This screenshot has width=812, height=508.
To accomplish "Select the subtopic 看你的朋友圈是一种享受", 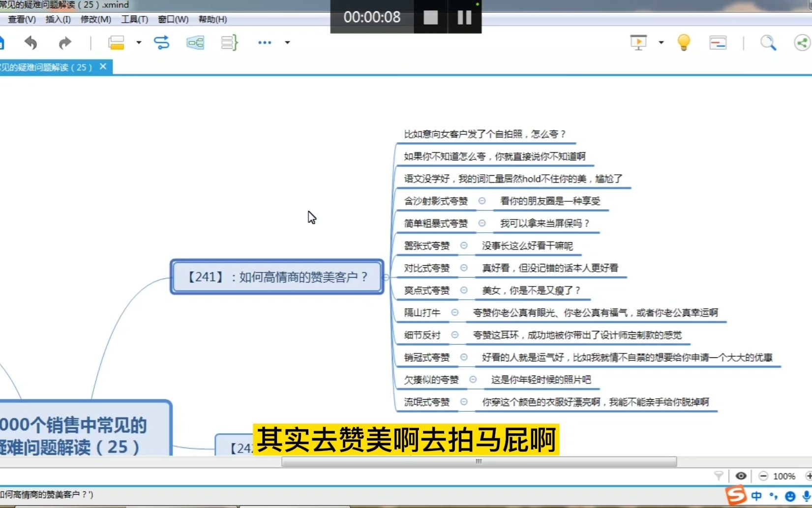I will pos(550,201).
